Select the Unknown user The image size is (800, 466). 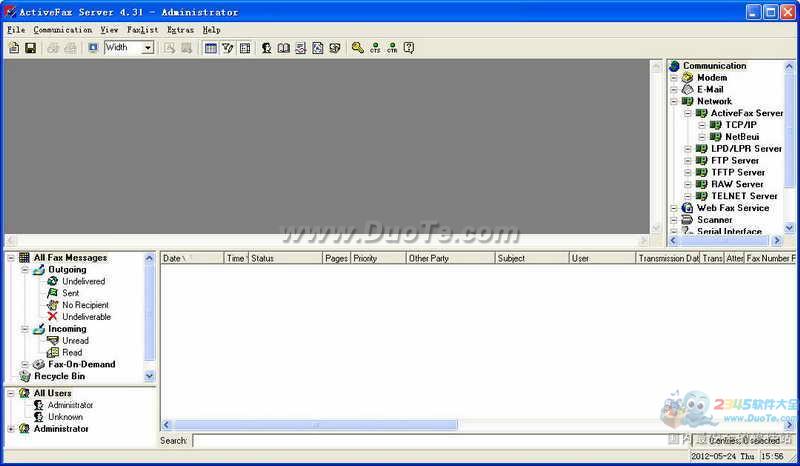[65, 416]
